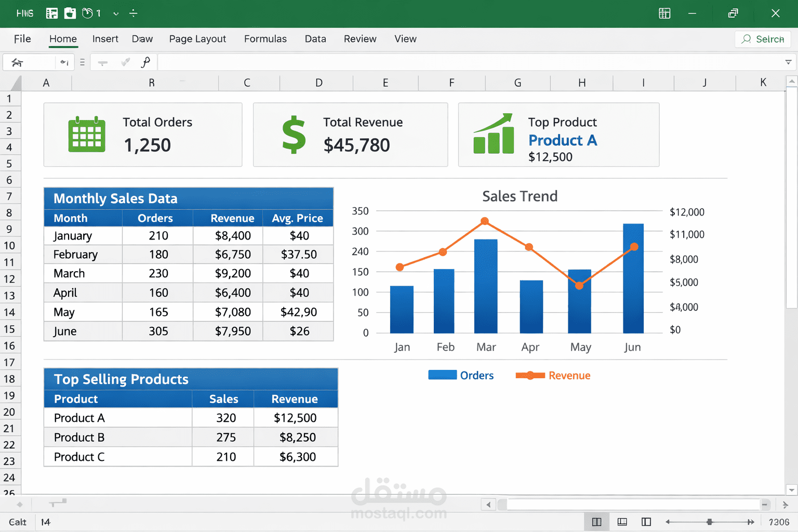The height and width of the screenshot is (532, 798).
Task: Click the ribbon display options icon
Action: pos(664,14)
